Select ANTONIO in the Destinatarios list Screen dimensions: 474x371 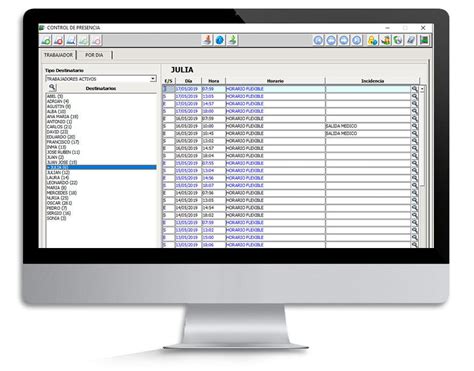59,122
